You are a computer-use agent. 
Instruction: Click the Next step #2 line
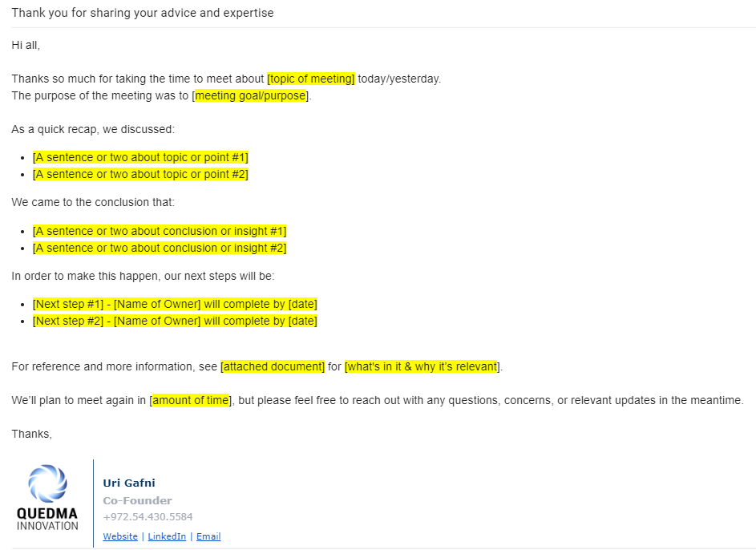point(175,321)
